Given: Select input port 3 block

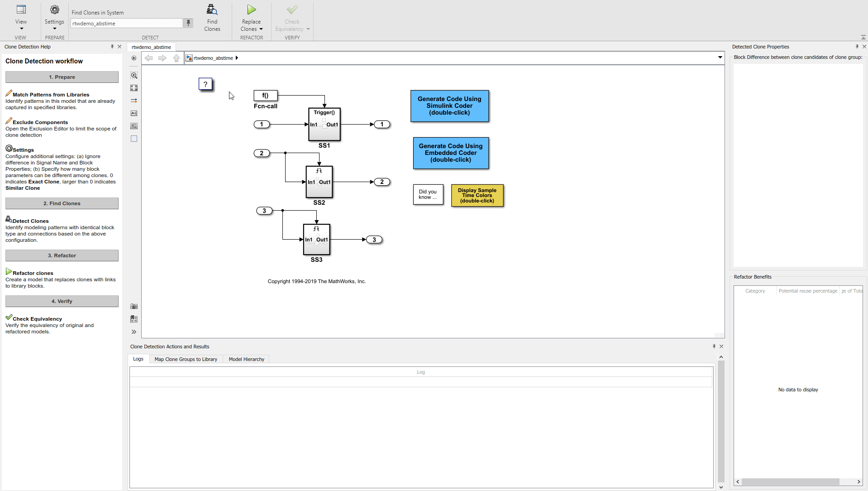Looking at the screenshot, I should 264,211.
